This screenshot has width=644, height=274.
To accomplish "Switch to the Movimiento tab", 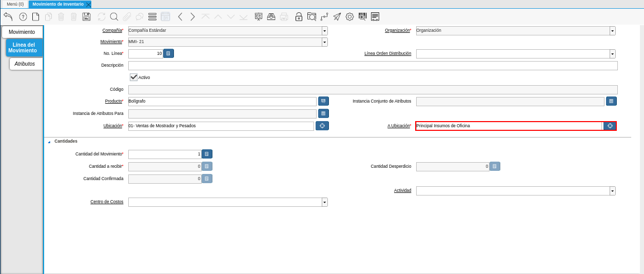I will (x=22, y=32).
